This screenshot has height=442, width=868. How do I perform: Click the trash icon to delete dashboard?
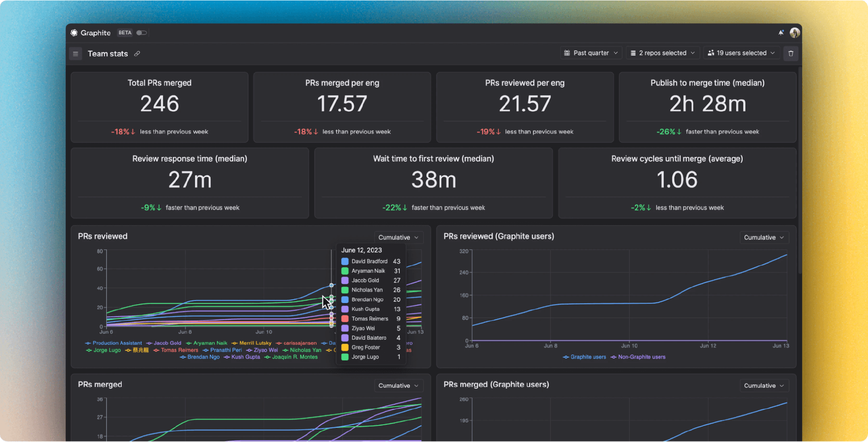pos(791,53)
